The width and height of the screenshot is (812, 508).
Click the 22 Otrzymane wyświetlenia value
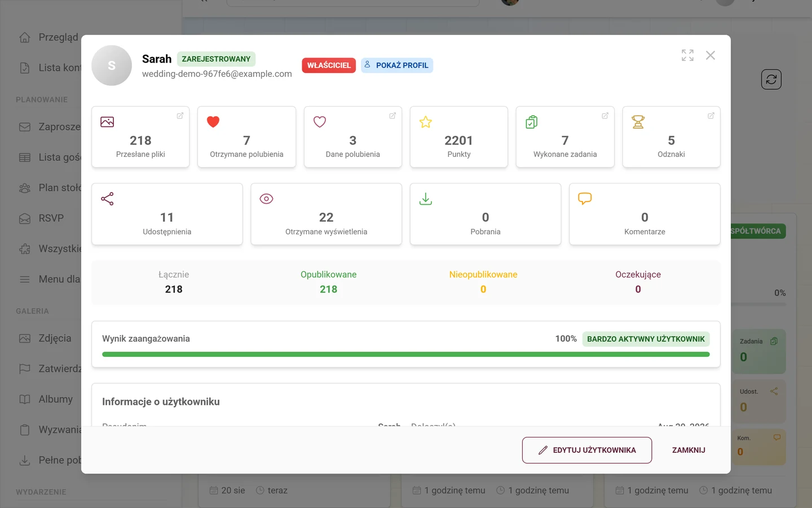point(326,217)
